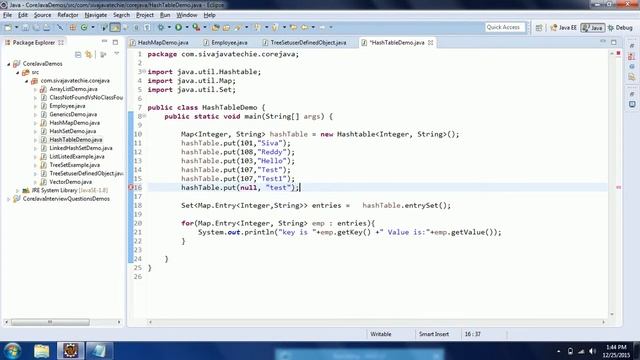
Task: Click the Debug bug toolbar icon
Action: click(161, 27)
